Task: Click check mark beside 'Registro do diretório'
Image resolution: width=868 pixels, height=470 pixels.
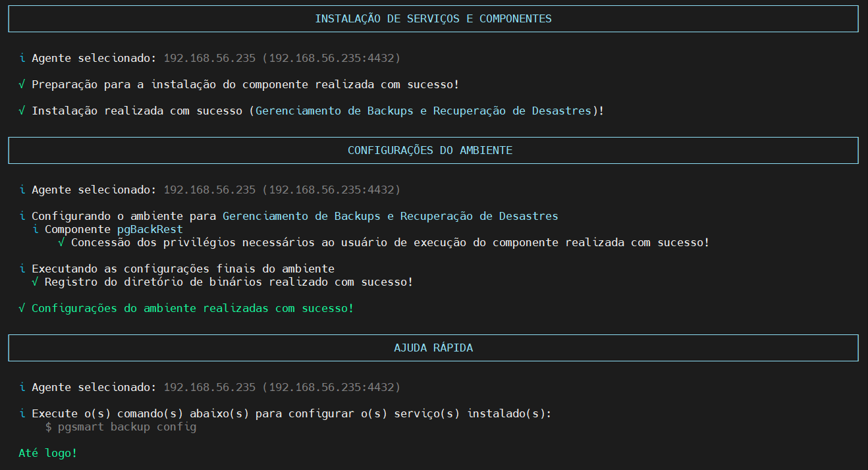Action: coord(35,282)
